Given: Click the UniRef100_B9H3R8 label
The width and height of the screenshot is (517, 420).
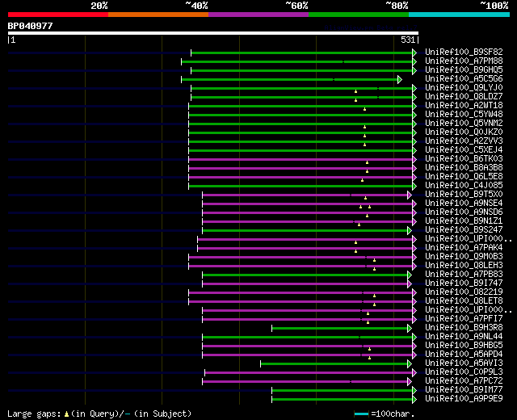Looking at the screenshot, I should click(464, 328).
